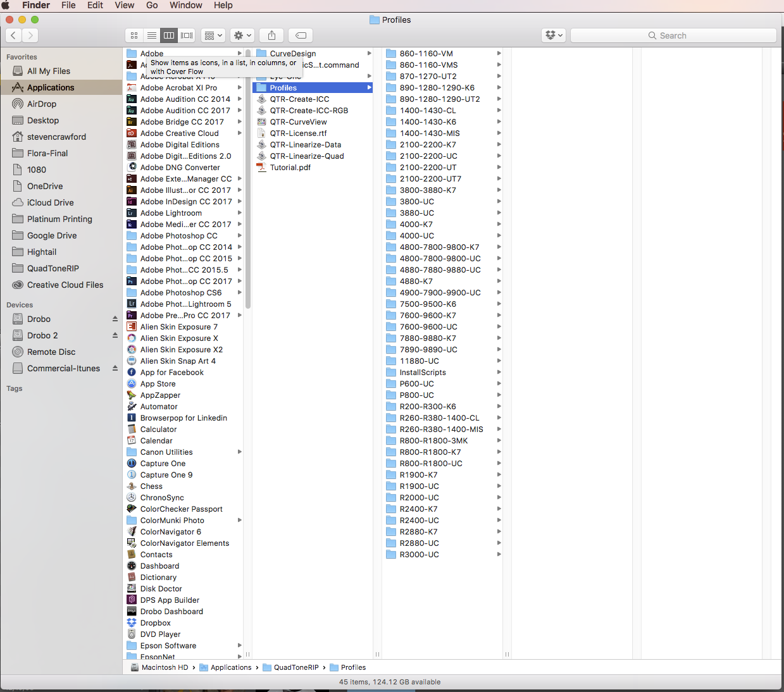The image size is (784, 692).
Task: Select Remote Disc under Devices
Action: pyautogui.click(x=61, y=352)
